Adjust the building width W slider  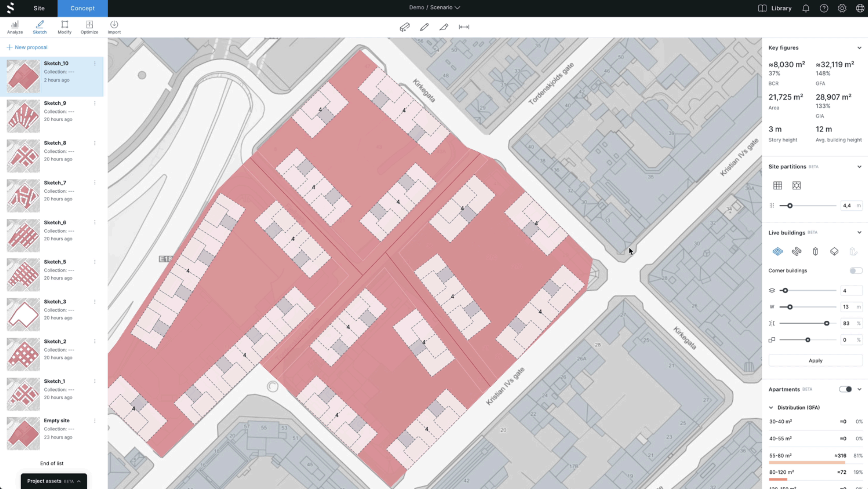pos(790,307)
